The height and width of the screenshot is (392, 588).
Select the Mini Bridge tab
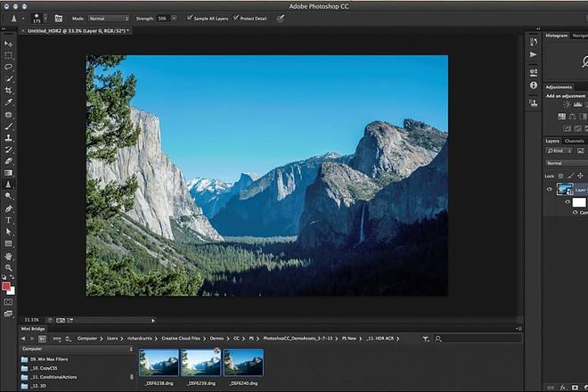(33, 329)
